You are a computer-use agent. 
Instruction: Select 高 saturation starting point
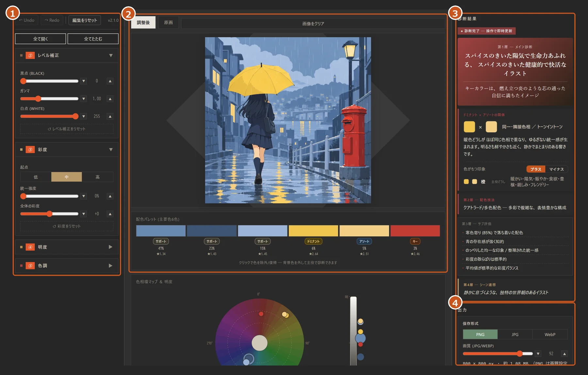[97, 177]
